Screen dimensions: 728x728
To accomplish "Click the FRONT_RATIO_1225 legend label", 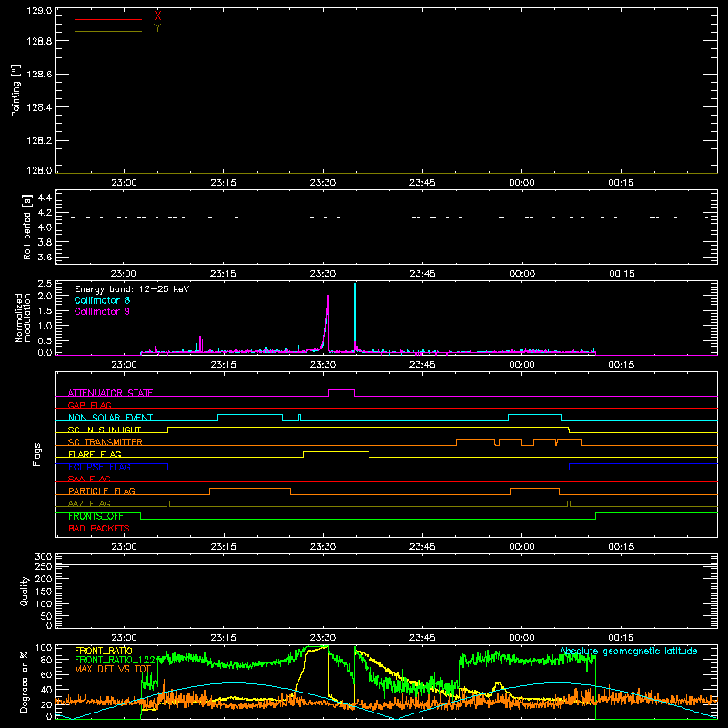I will pyautogui.click(x=118, y=660).
